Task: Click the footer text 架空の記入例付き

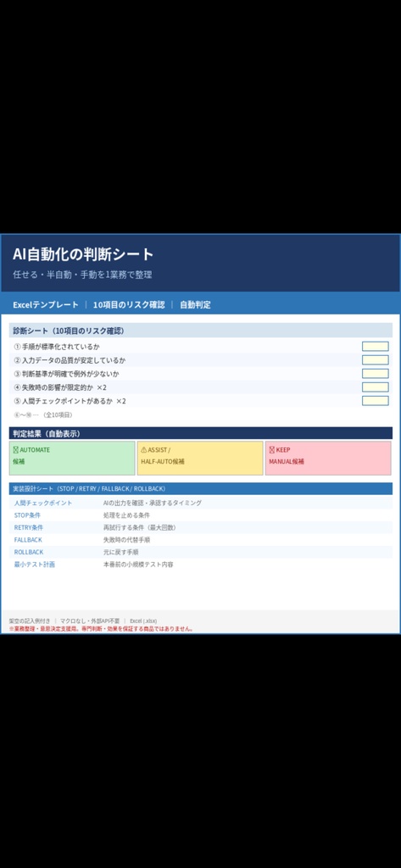Action: click(x=30, y=621)
